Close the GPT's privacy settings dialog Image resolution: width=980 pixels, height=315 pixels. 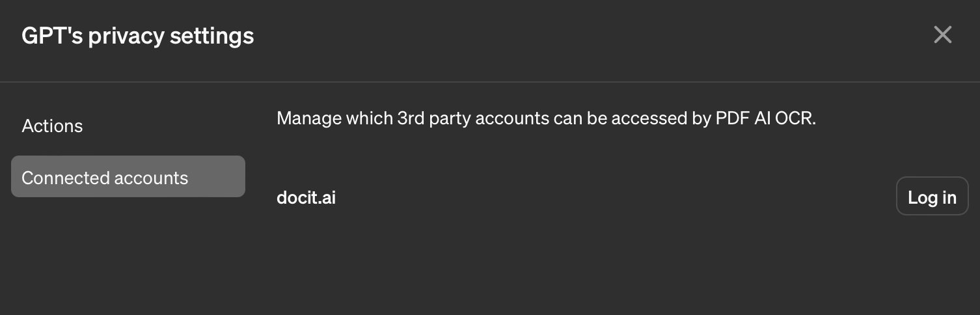pyautogui.click(x=942, y=35)
